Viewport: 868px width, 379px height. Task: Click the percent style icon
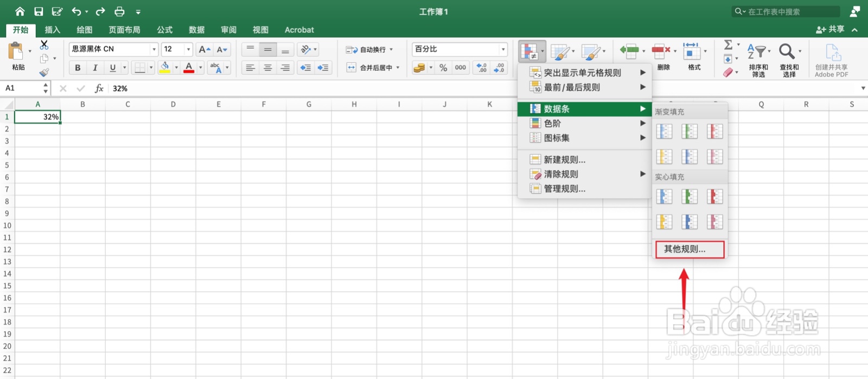(443, 67)
